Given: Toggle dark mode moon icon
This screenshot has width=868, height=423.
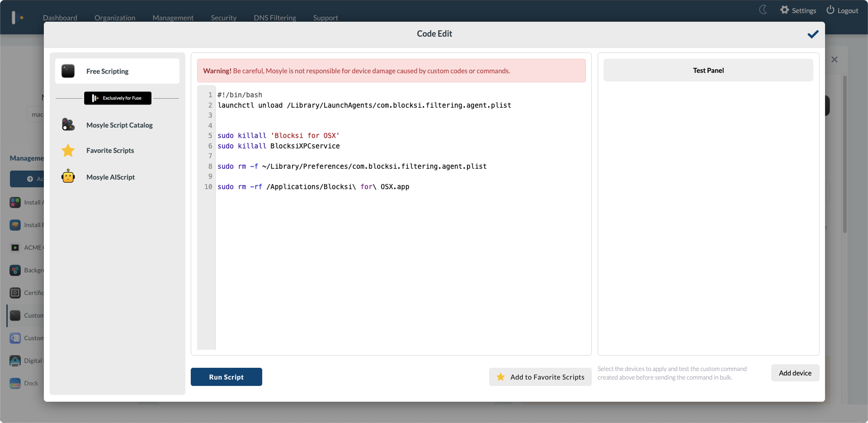Looking at the screenshot, I should pos(763,10).
